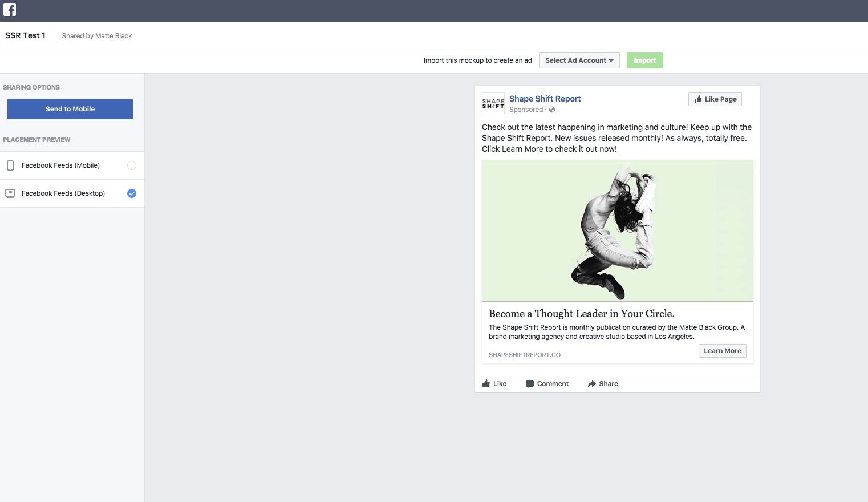Click the Import button
This screenshot has width=868, height=502.
644,60
